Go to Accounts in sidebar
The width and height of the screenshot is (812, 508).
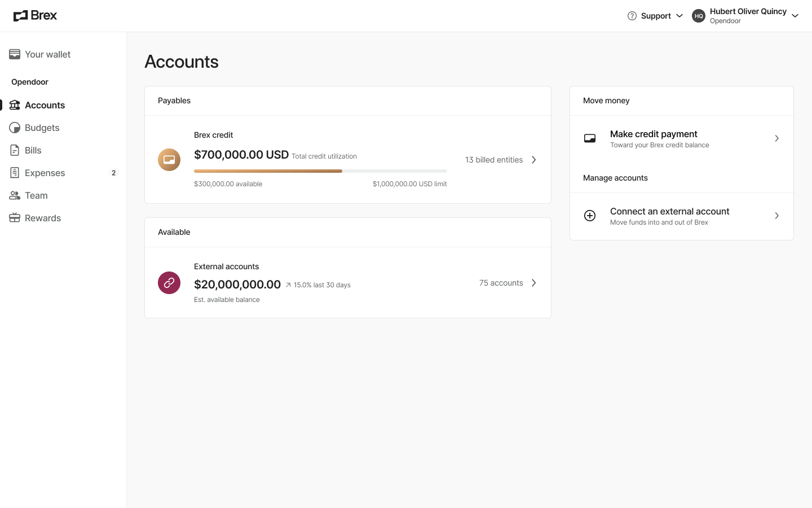pos(45,105)
